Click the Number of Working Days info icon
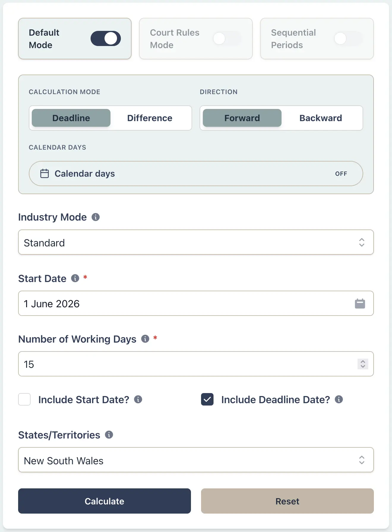 click(145, 339)
